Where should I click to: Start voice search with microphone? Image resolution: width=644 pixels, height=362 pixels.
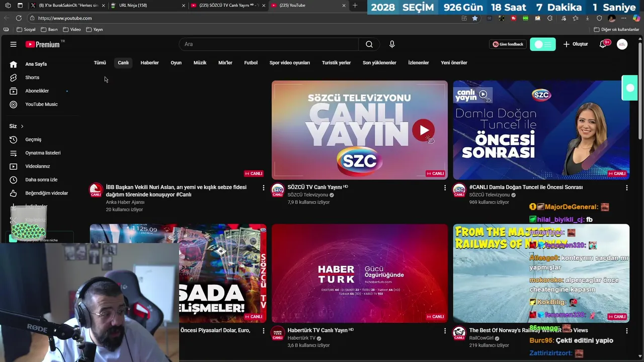392,44
